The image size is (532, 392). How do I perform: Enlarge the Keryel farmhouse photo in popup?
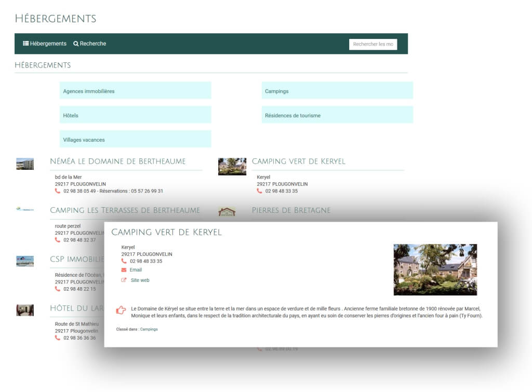(x=435, y=269)
